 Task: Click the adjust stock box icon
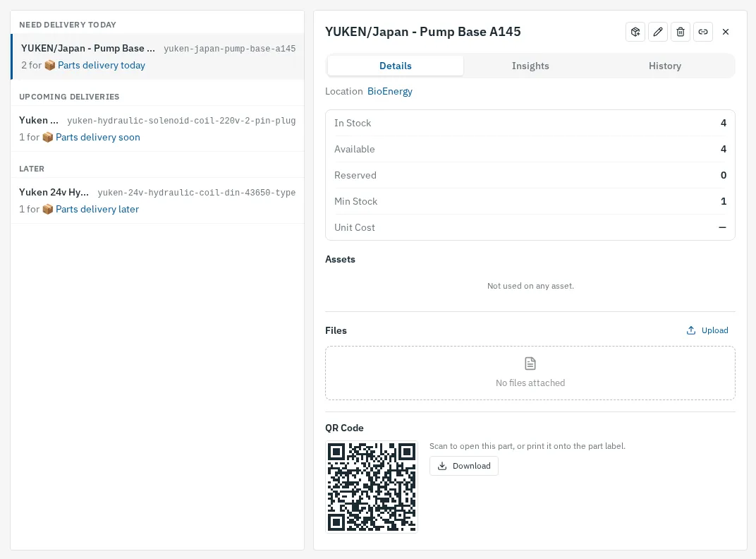[x=635, y=32]
